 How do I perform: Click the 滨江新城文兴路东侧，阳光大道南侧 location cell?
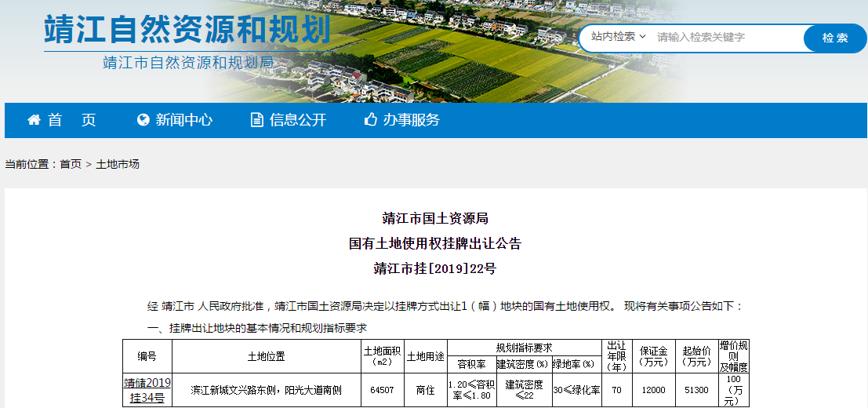[267, 390]
